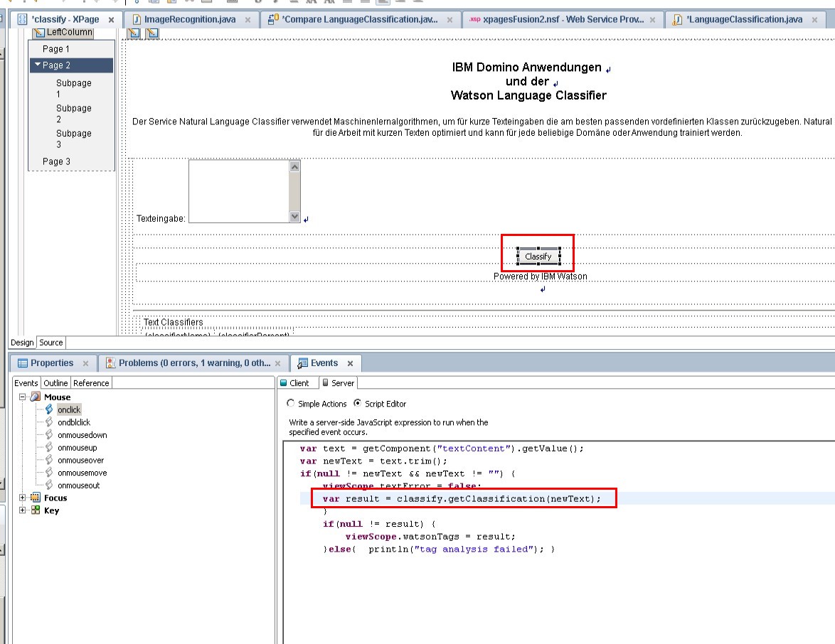The image size is (835, 644).
Task: Click the onmouseout event icon
Action: coord(49,485)
